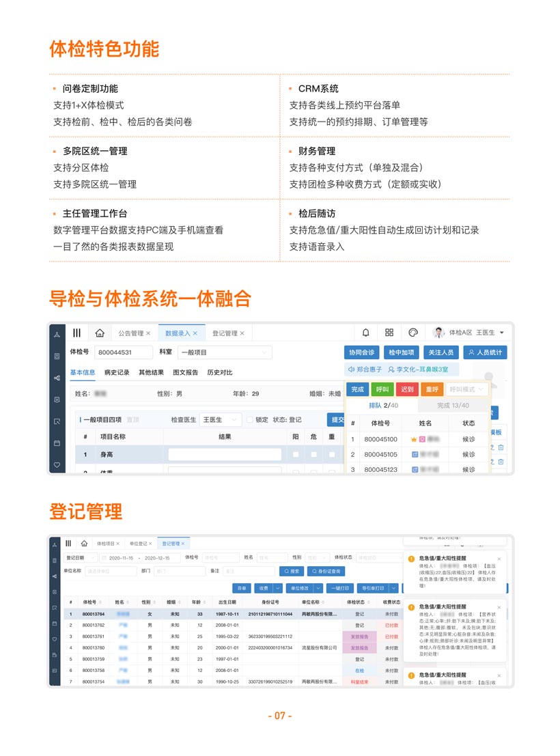The width and height of the screenshot is (560, 756).
Task: Open the 科室 一般项目 dropdown
Action: point(224,352)
